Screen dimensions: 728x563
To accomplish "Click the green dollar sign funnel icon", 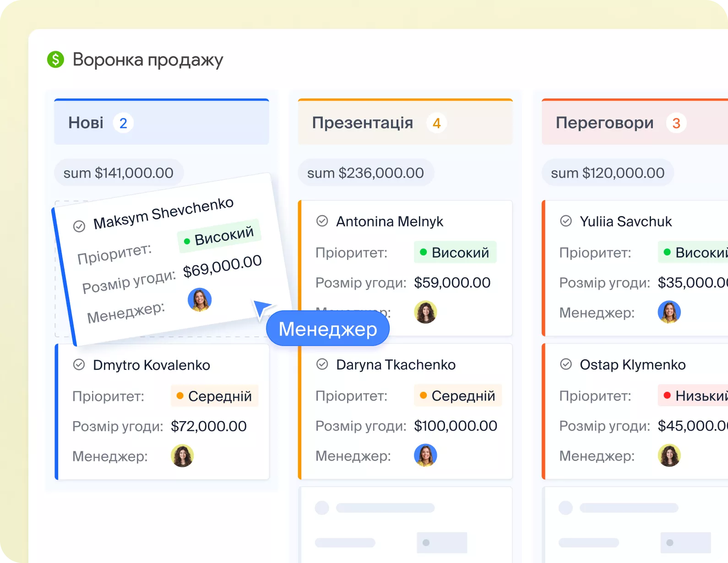I will pyautogui.click(x=55, y=60).
